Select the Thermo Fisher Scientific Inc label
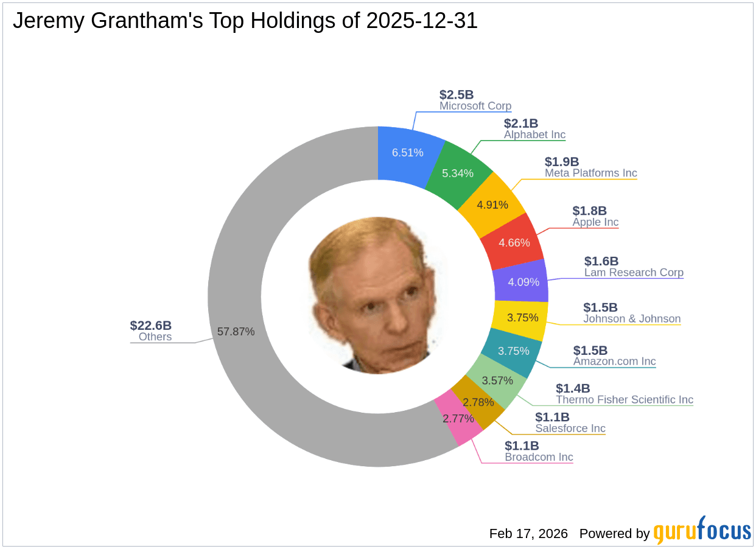Viewport: 756px width, 549px height. (x=625, y=400)
